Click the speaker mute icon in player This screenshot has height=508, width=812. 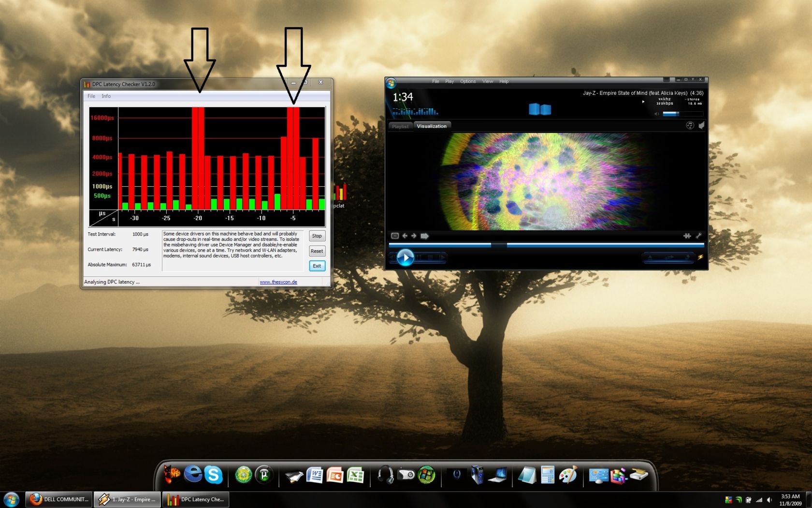(656, 114)
